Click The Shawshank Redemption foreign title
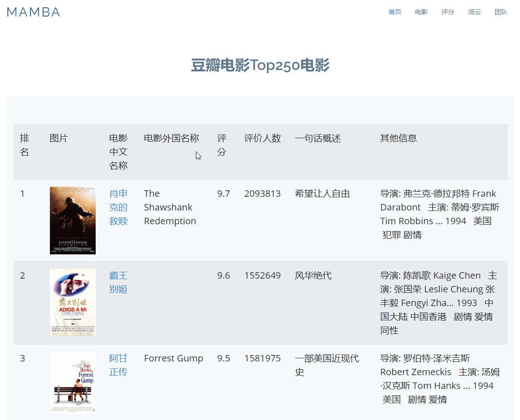The image size is (520, 420). coord(170,207)
